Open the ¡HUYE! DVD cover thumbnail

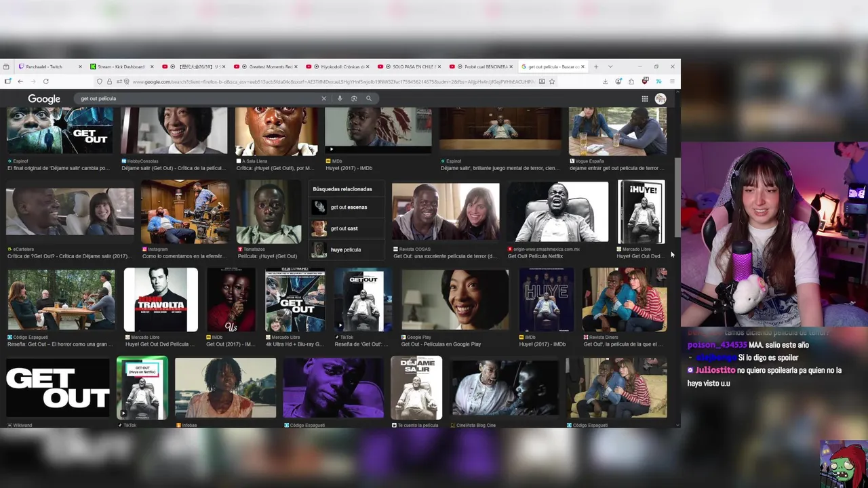tap(641, 211)
